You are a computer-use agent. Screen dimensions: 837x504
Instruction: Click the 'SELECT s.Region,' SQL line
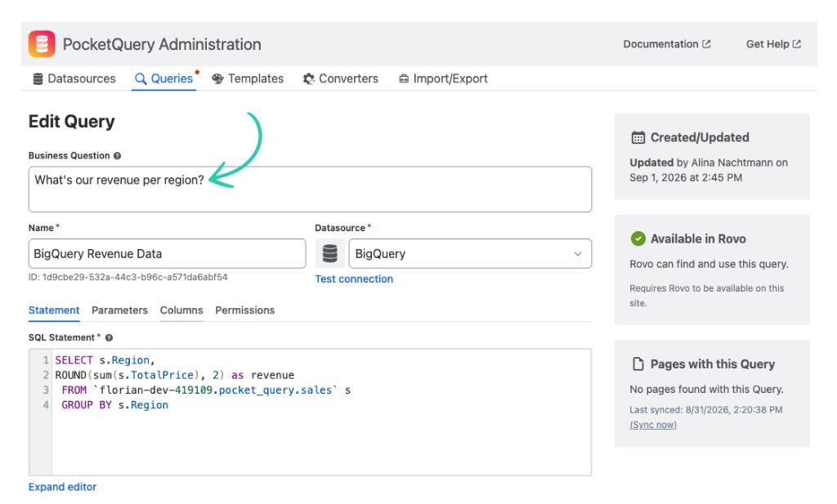click(105, 360)
